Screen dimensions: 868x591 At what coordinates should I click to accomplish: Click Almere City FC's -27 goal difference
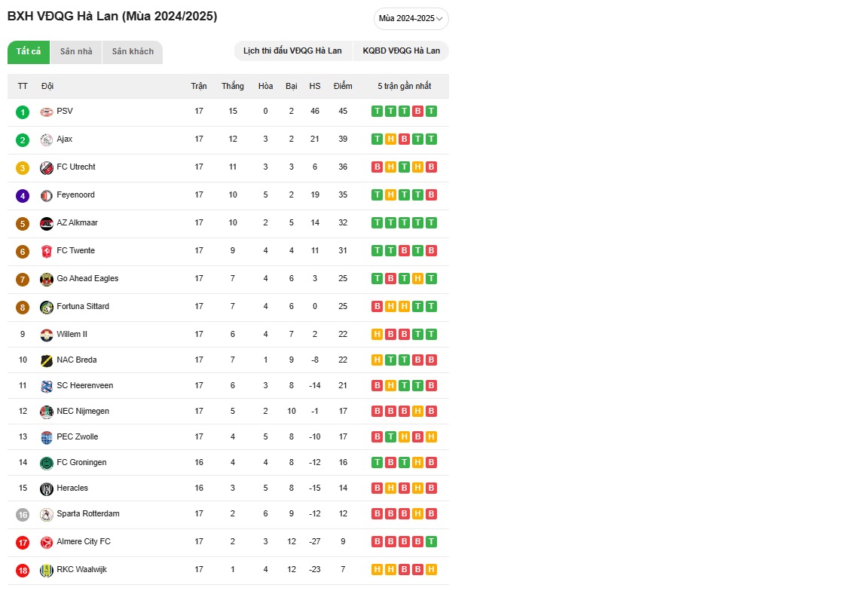click(x=315, y=541)
